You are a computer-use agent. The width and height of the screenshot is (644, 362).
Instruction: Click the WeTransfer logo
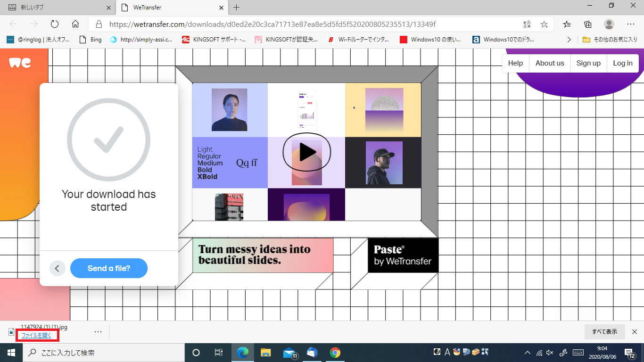tap(20, 63)
